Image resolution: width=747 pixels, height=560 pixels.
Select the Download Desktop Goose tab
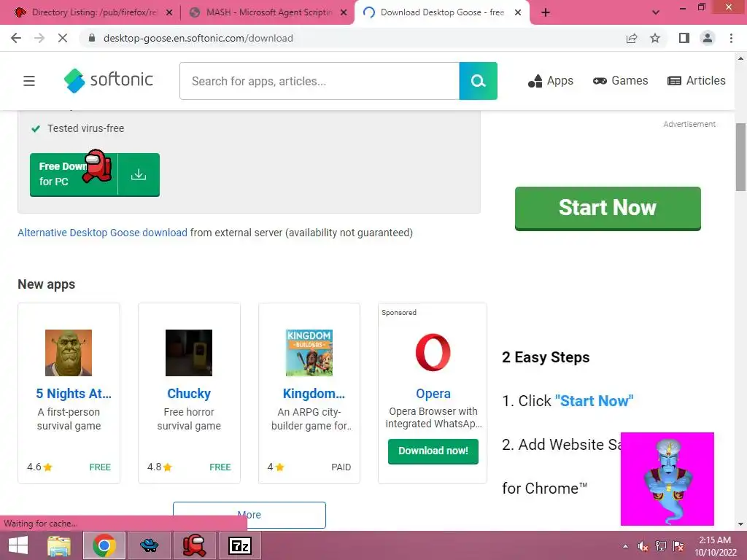point(441,12)
